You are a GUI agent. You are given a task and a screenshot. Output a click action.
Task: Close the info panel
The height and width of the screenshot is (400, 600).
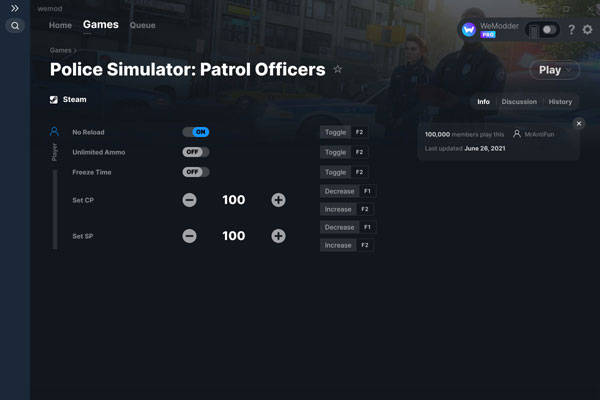click(579, 123)
